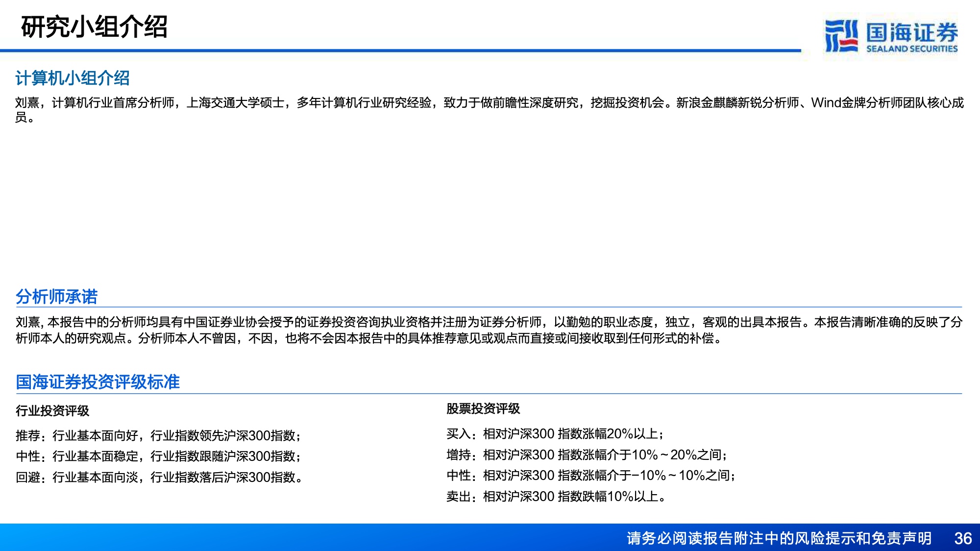Click page number 36 in footer

pos(963,538)
